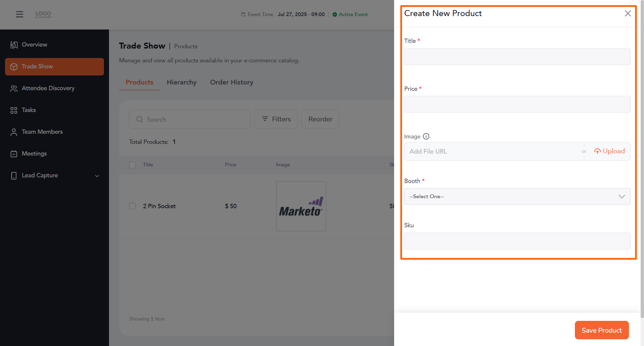
Task: Click the Meetings calendar icon
Action: 14,154
